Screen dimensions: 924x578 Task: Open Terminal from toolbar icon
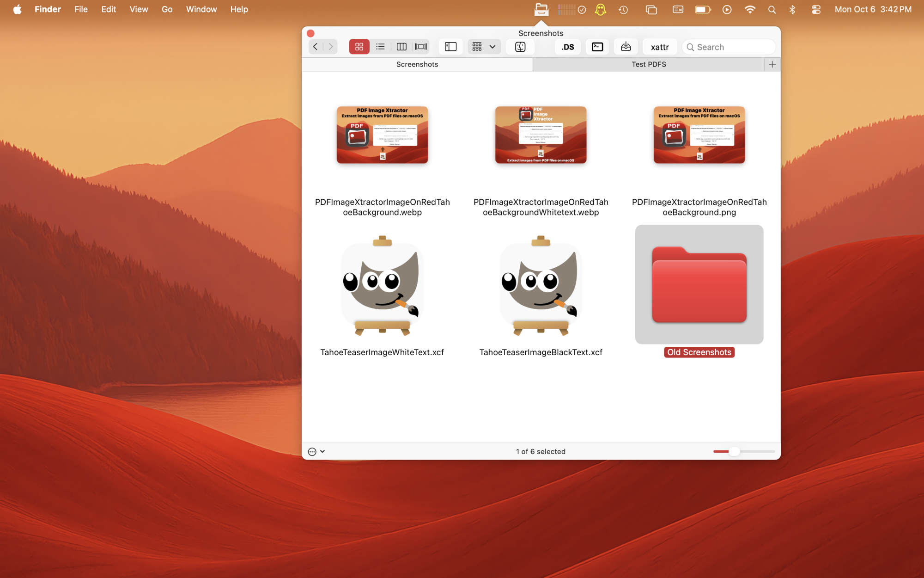point(597,47)
